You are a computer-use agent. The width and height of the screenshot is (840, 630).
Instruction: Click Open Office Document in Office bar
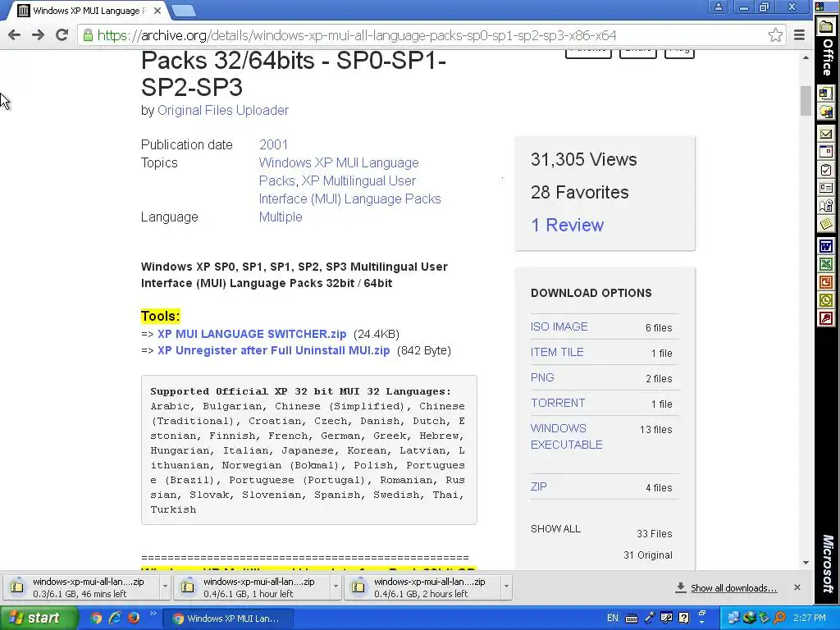826,112
